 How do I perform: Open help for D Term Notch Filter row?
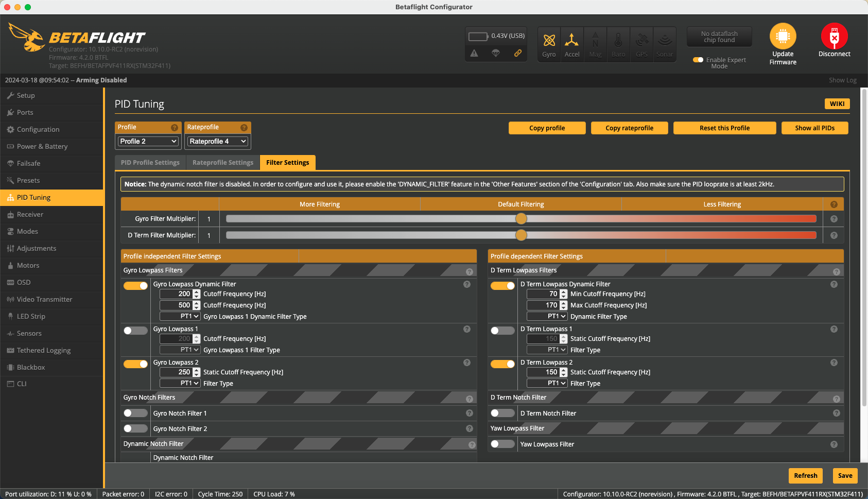837,413
